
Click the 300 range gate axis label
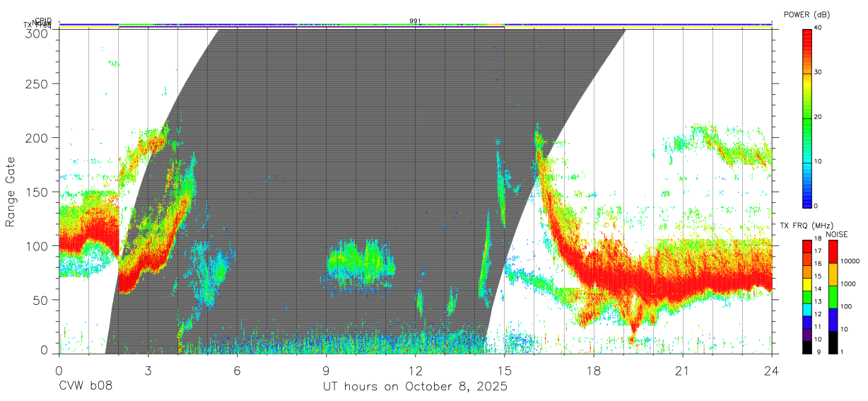click(x=37, y=33)
